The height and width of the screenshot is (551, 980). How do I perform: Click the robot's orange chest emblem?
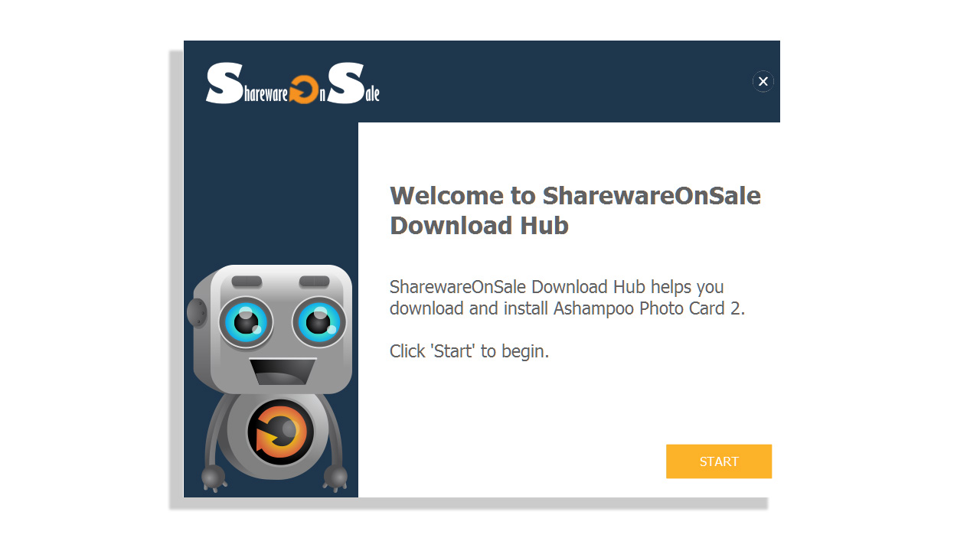point(280,432)
